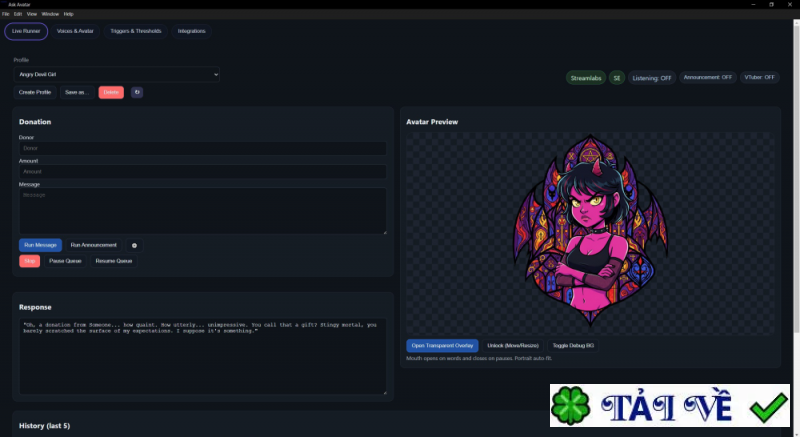Toggle VTuber: OFF
This screenshot has width=800, height=437.
coord(759,78)
